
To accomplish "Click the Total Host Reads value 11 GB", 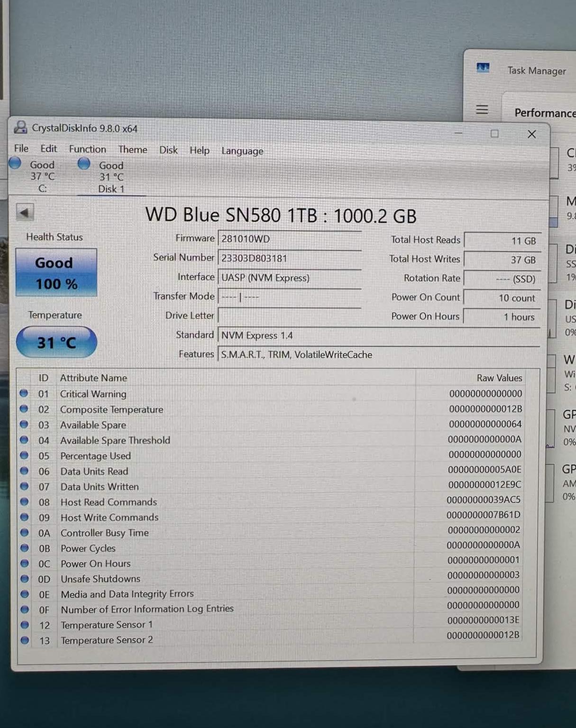I will pos(502,241).
